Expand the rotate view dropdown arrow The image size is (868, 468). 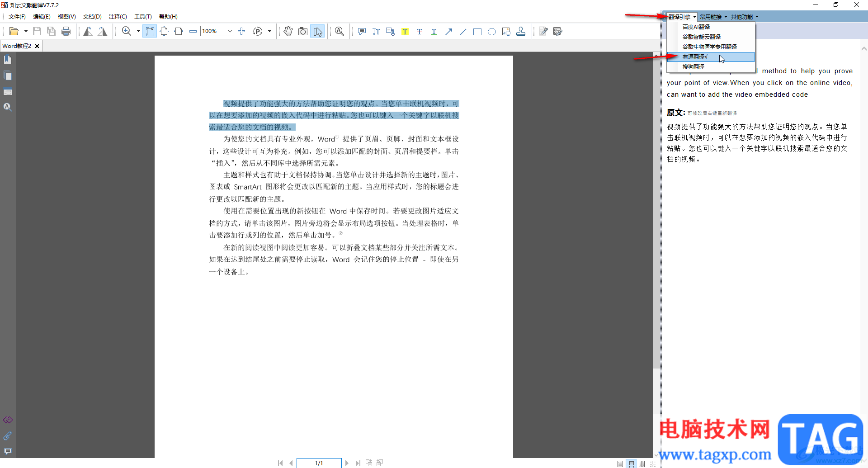270,31
